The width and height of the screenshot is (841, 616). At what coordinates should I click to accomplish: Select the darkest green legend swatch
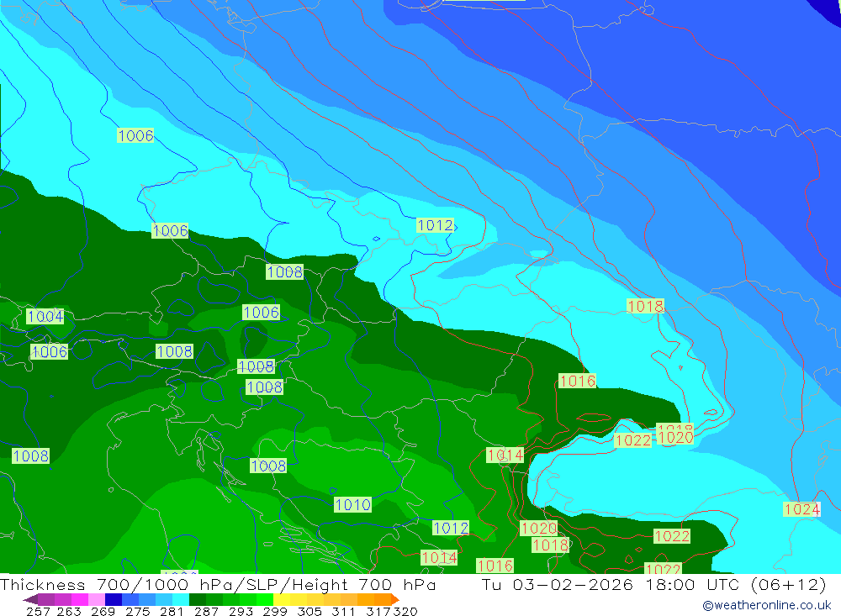(198, 599)
